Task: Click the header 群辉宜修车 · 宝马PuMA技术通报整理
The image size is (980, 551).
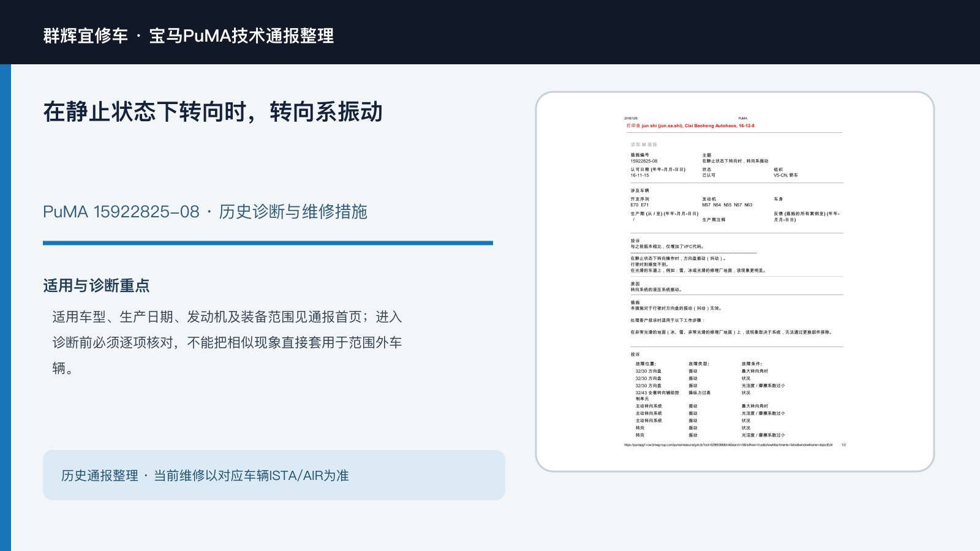Action: [189, 36]
